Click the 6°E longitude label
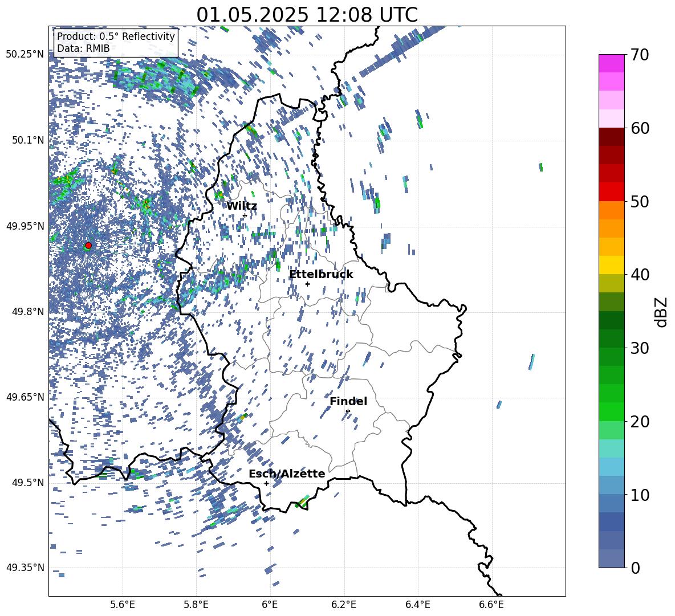 pos(270,605)
